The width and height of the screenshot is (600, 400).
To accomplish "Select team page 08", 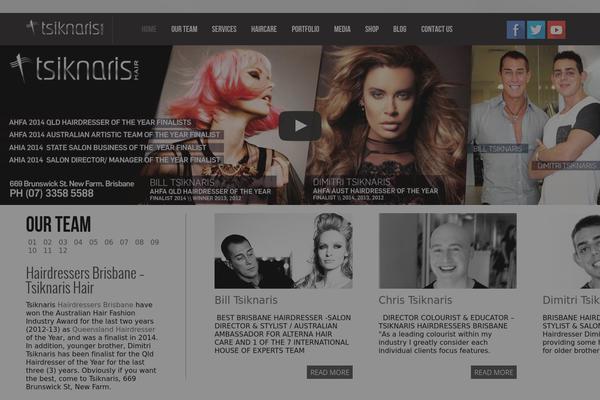I will (x=139, y=242).
